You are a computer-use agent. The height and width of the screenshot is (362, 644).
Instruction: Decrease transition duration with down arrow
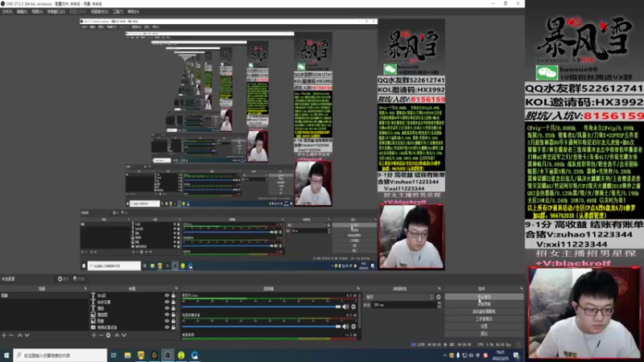(x=439, y=306)
